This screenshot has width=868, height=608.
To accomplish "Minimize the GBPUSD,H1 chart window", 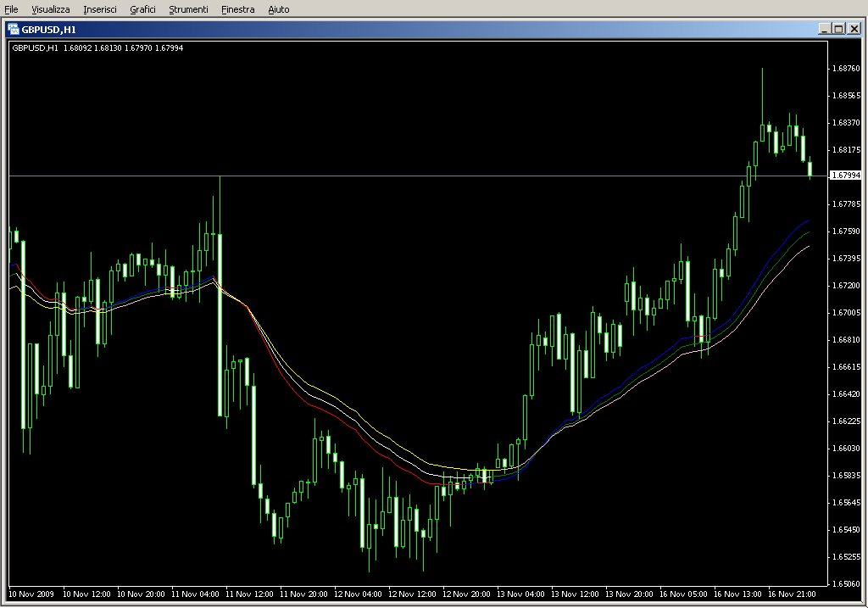I will 824,29.
